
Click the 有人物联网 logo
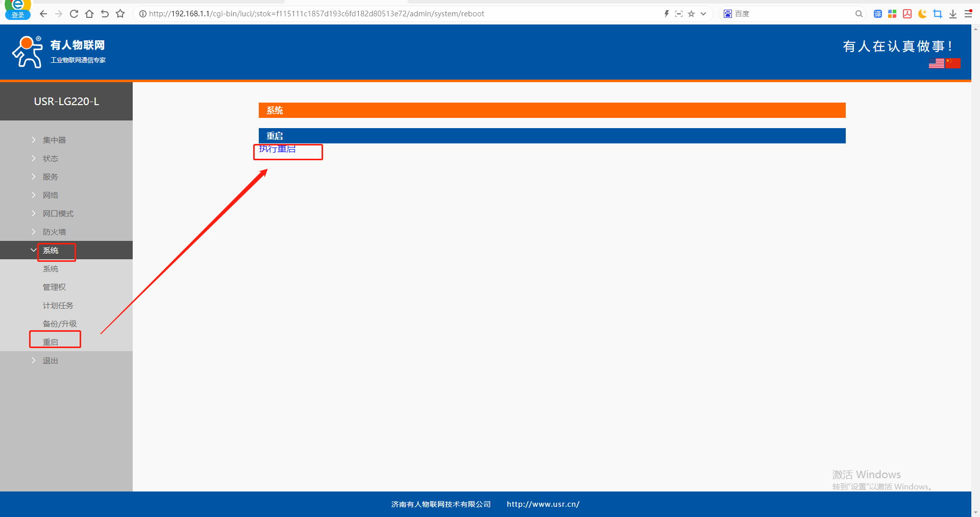[x=59, y=52]
